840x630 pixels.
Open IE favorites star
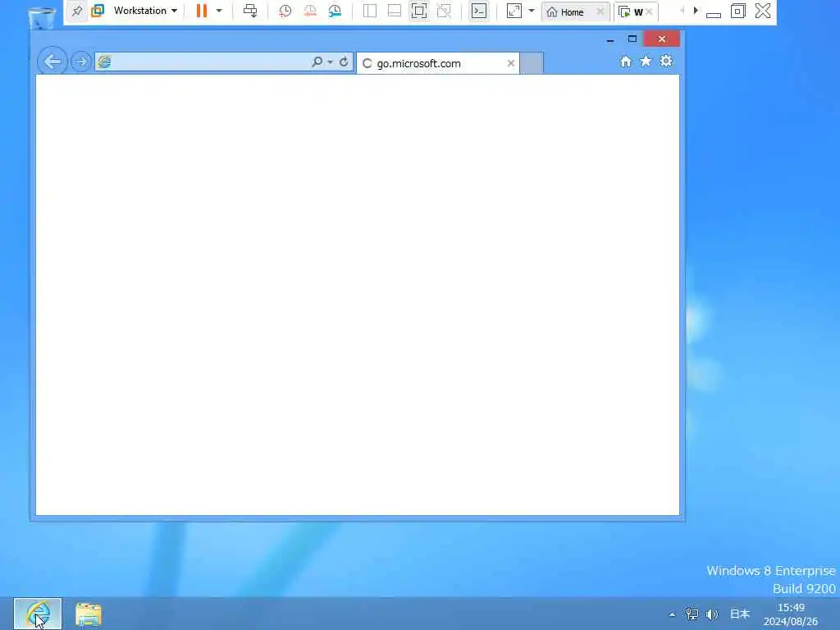[646, 61]
